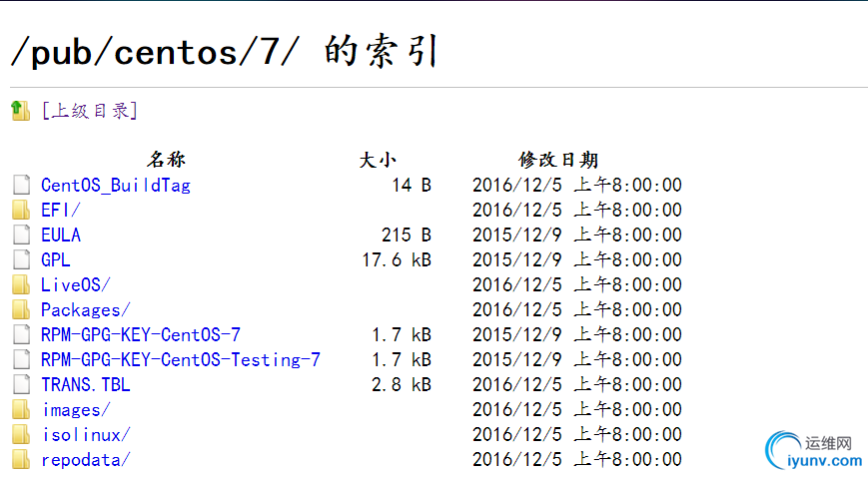
Task: Click the 2.8 kB size of TRANS.TBL
Action: [x=402, y=384]
